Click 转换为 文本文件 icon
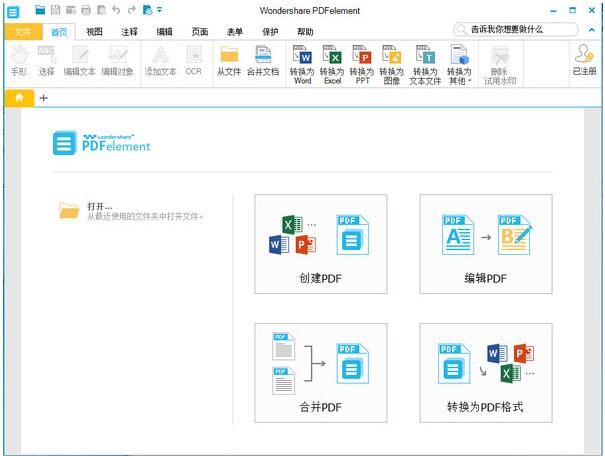 [x=425, y=64]
